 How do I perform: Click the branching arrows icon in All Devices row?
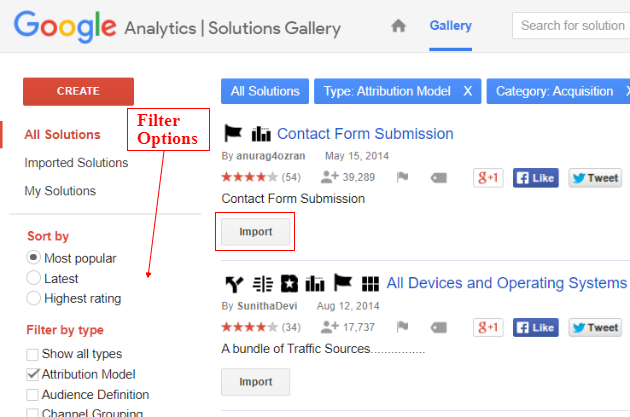(234, 284)
